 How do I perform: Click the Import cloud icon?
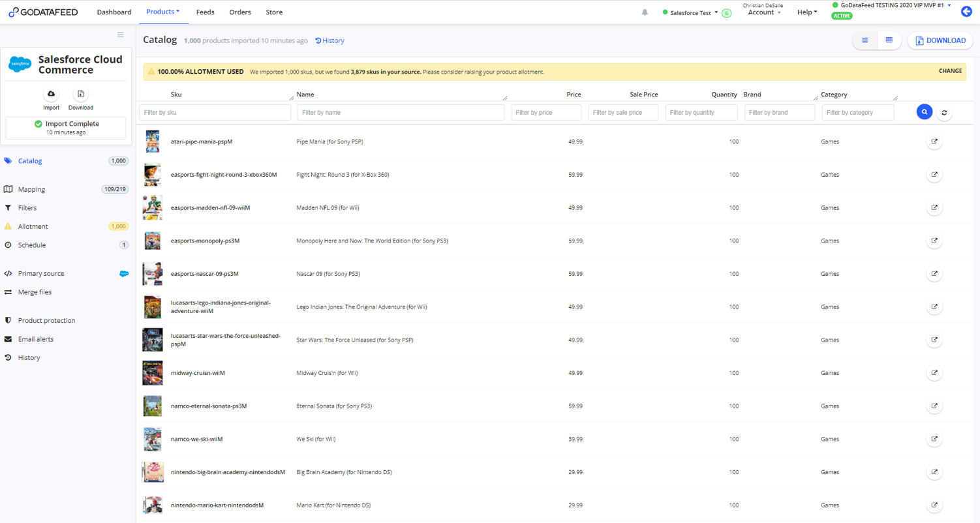click(x=51, y=94)
